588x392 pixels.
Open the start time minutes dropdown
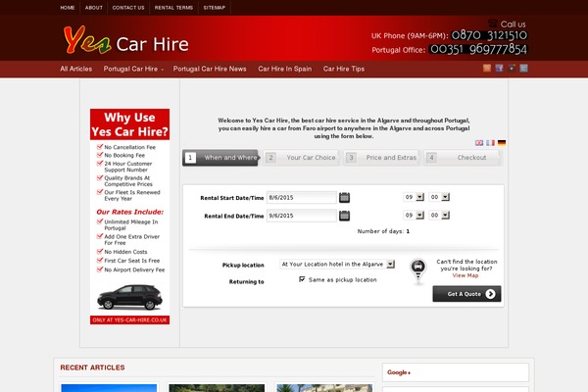439,197
